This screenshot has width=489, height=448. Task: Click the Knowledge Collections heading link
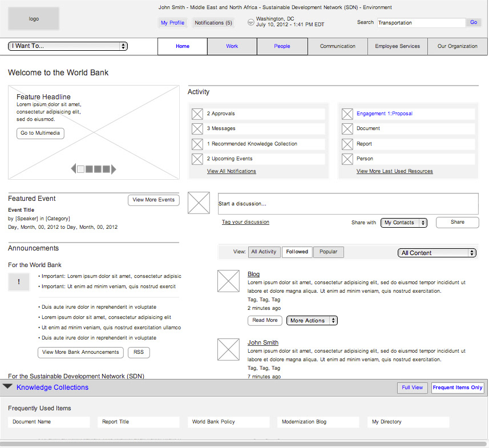[x=52, y=387]
